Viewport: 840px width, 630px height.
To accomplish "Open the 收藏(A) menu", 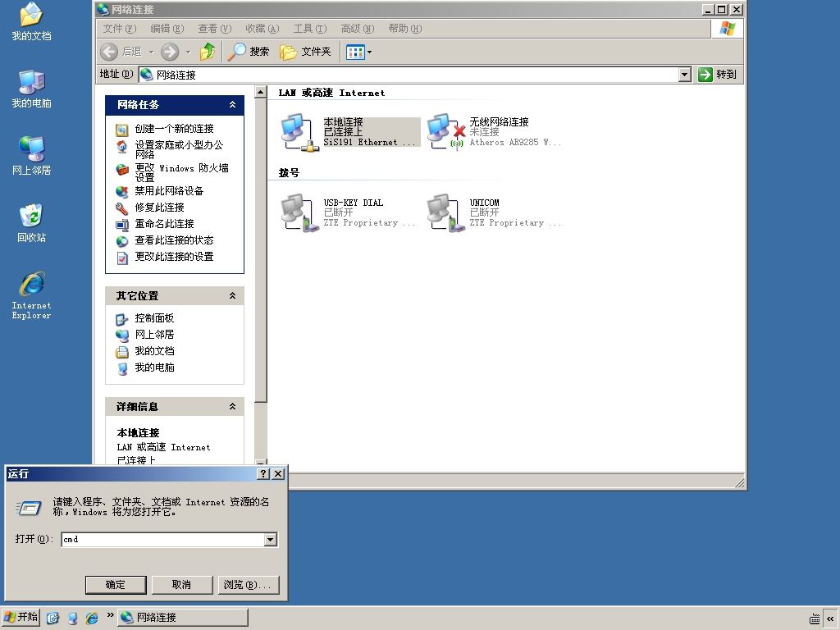I will [x=262, y=29].
